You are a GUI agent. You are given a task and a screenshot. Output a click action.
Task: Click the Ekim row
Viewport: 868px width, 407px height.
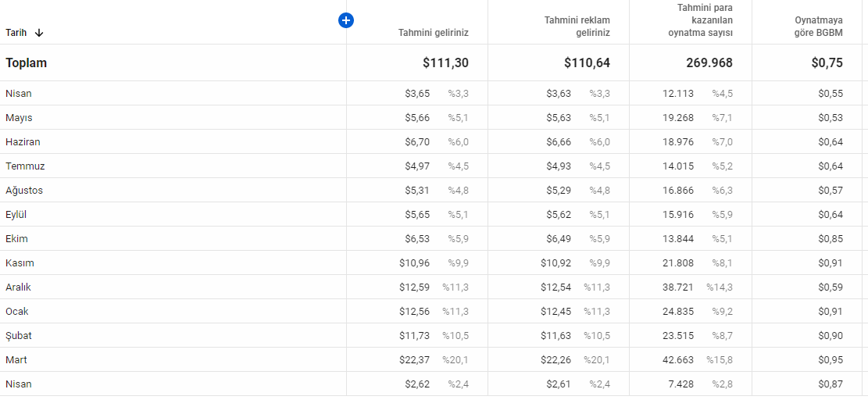434,239
